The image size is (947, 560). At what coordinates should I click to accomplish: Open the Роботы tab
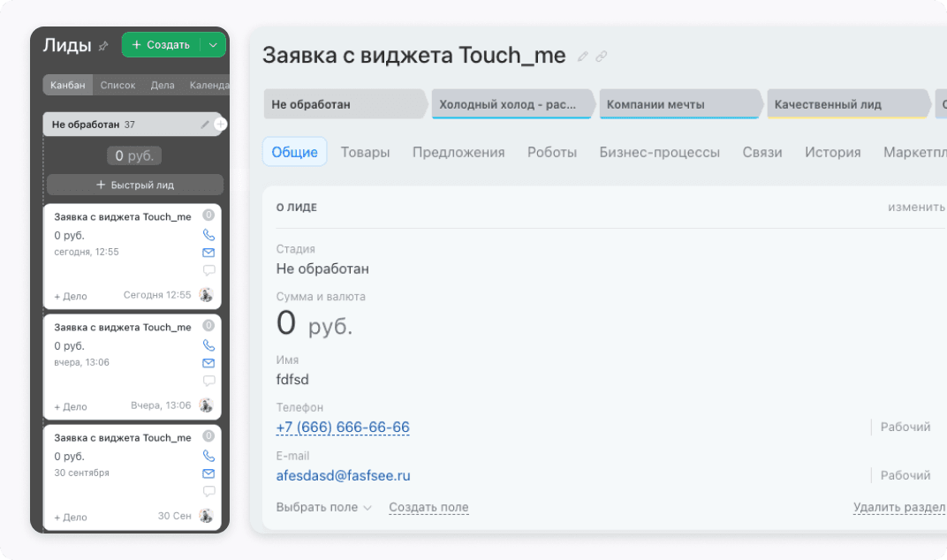point(552,152)
